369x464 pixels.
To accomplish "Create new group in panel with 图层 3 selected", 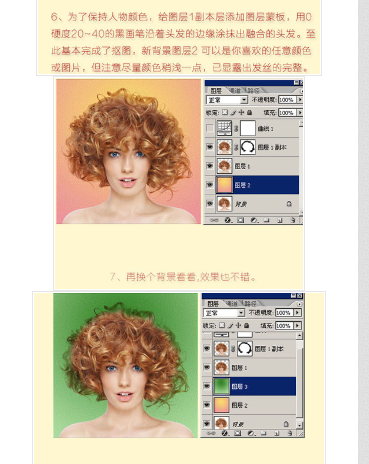I will tap(263, 433).
